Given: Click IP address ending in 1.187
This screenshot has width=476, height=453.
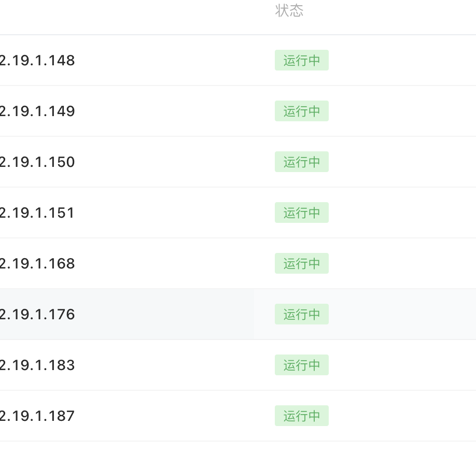Looking at the screenshot, I should tap(37, 416).
